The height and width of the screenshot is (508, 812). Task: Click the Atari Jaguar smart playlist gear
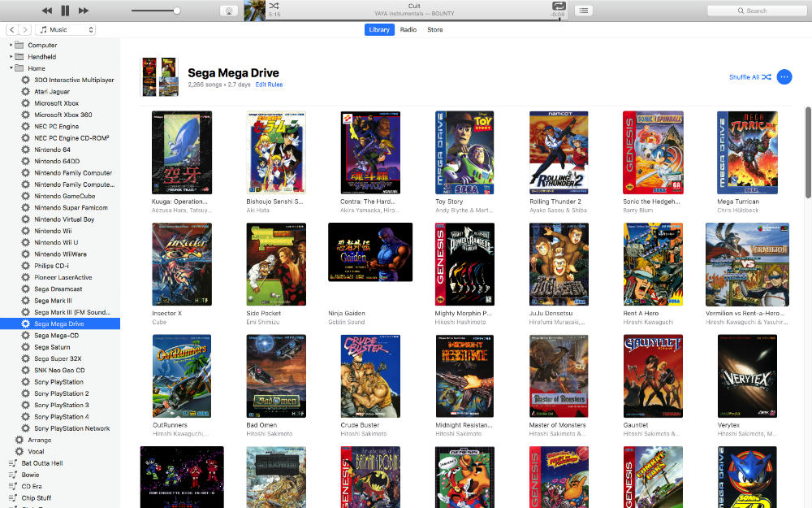point(25,91)
